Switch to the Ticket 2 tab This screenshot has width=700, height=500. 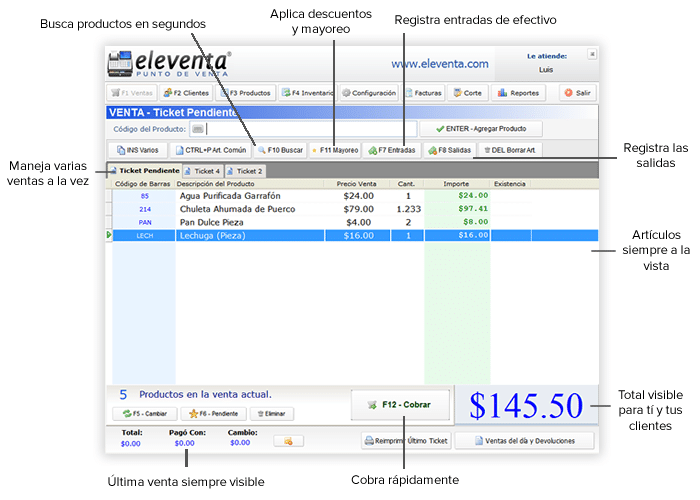pyautogui.click(x=245, y=171)
